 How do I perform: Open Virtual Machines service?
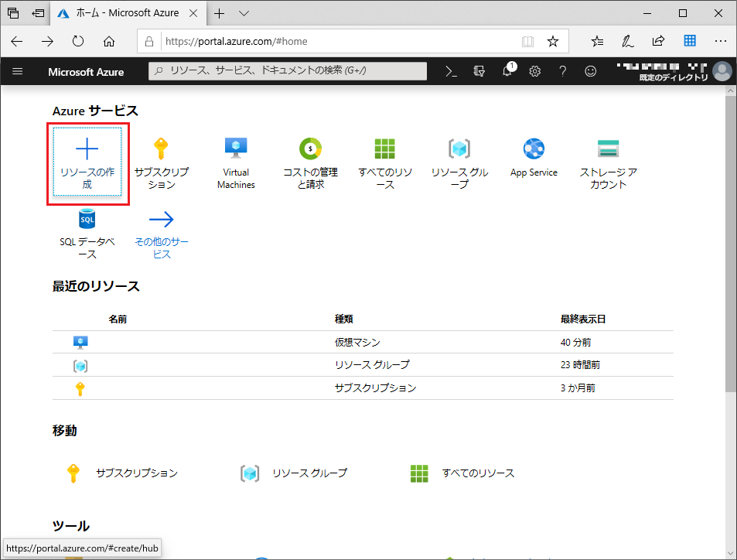[236, 163]
